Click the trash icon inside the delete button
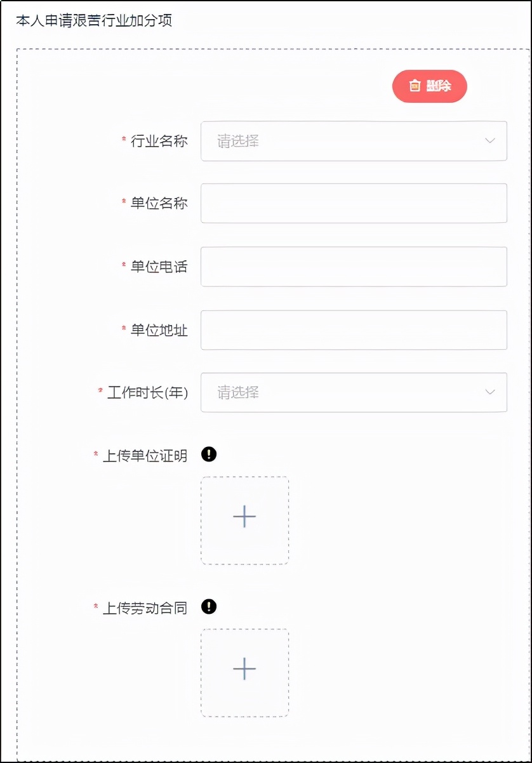Screen dimensions: 532x763 [416, 86]
